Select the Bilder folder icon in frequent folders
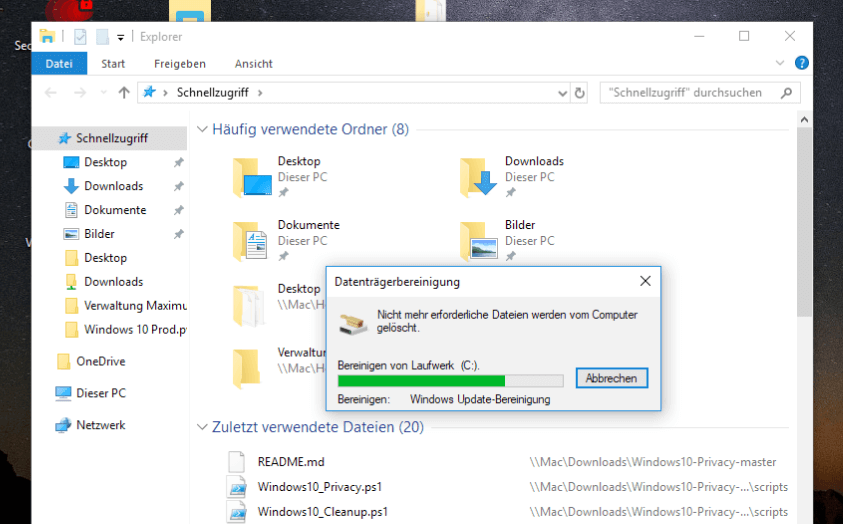Image resolution: width=843 pixels, height=524 pixels. [x=478, y=241]
